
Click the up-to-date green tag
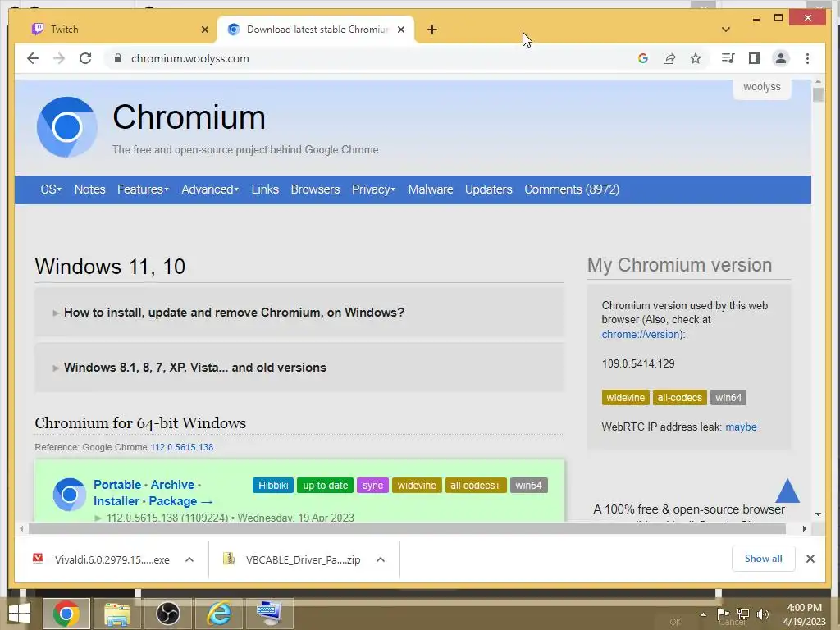tap(325, 486)
